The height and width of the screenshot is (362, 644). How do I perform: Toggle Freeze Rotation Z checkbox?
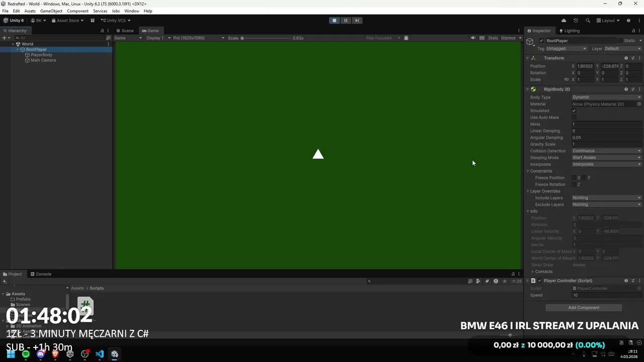tap(574, 185)
